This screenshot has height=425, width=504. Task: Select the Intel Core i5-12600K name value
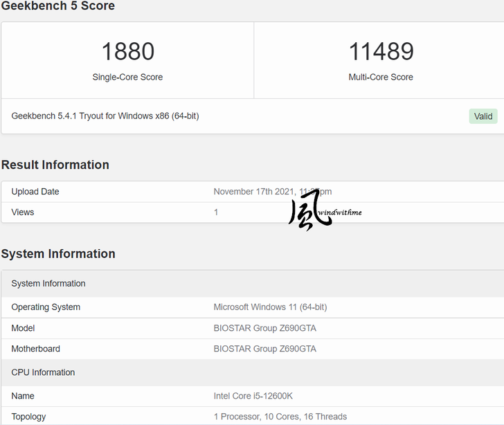[x=253, y=396]
